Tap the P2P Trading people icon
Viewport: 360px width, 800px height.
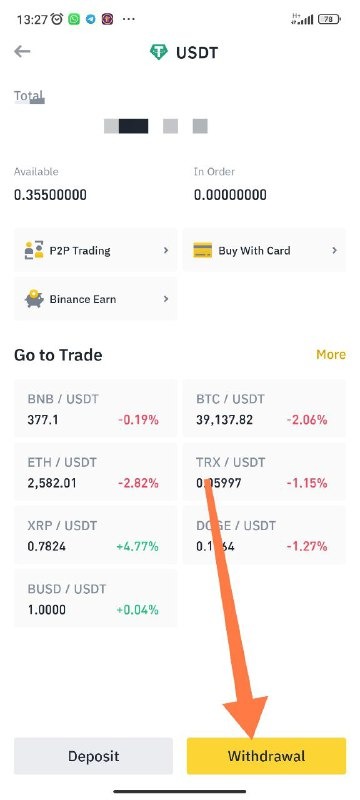pos(34,251)
